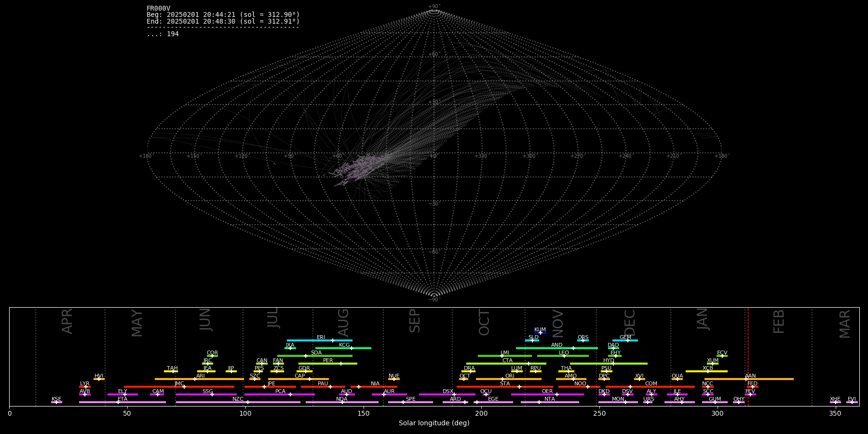Select the pink NZC activity bar
The height and width of the screenshot is (434, 868).
(x=238, y=402)
